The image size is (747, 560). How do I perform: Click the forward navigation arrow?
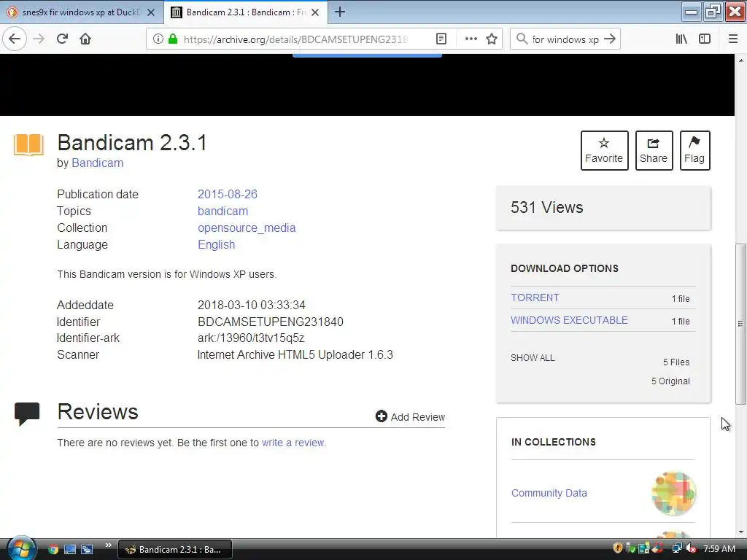tap(39, 39)
